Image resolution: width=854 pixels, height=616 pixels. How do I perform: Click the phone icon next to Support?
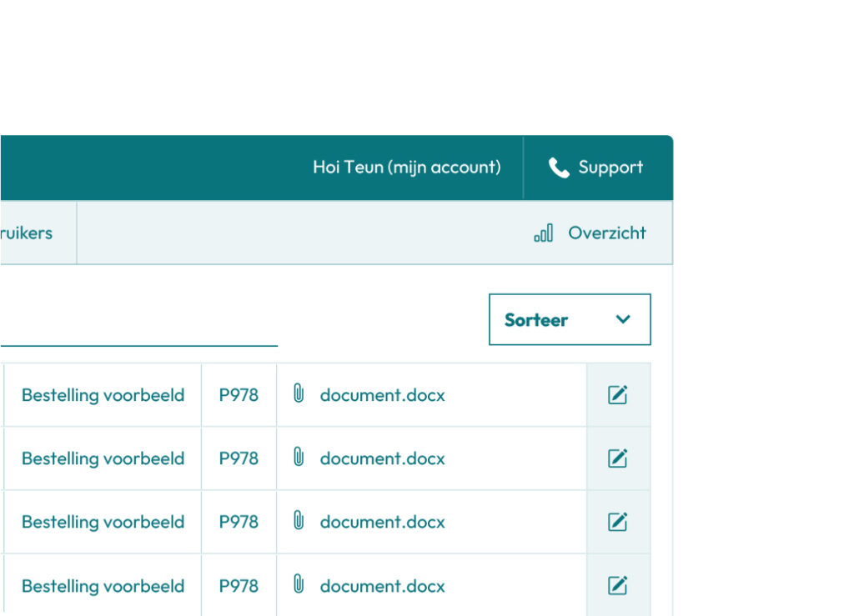coord(558,168)
